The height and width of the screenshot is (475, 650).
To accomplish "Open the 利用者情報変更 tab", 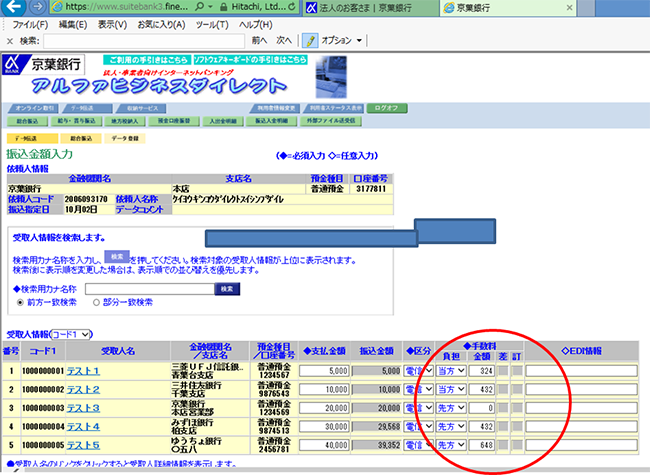I will pos(274,108).
